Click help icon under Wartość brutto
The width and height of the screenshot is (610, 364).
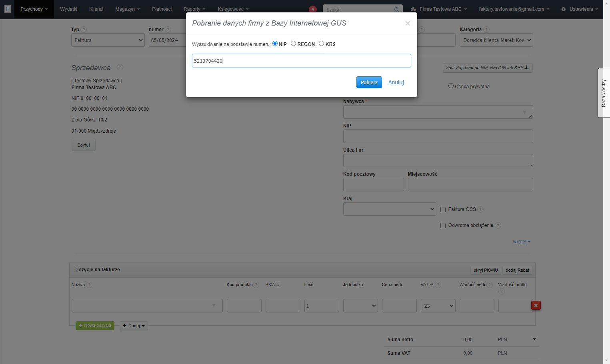point(502,291)
